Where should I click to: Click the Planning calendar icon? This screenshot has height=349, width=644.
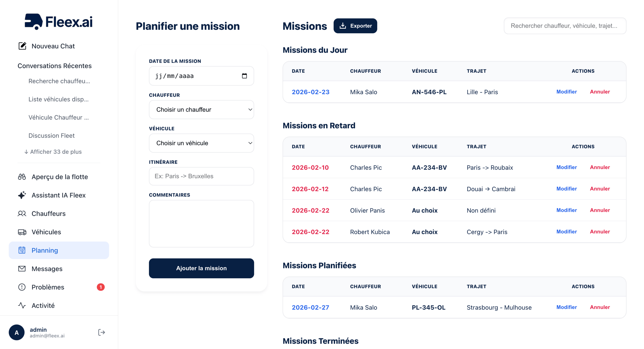(x=22, y=250)
